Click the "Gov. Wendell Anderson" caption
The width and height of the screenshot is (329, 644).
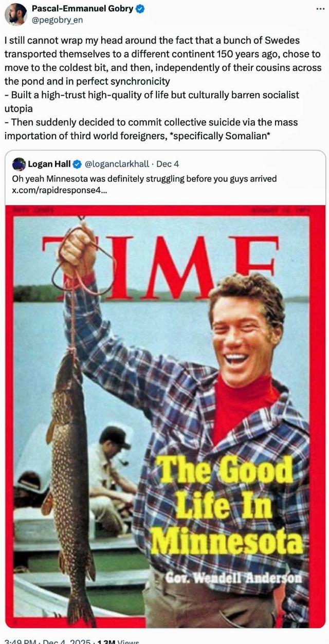coord(234,577)
